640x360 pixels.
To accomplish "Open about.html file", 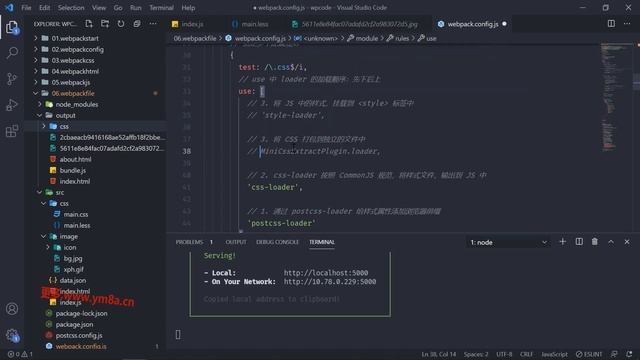I will [x=75, y=159].
